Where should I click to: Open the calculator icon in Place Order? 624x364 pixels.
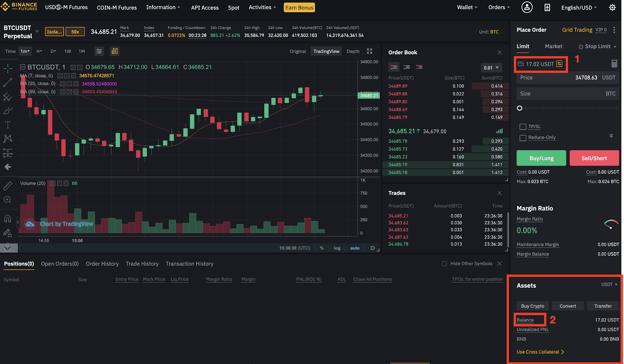(614, 64)
